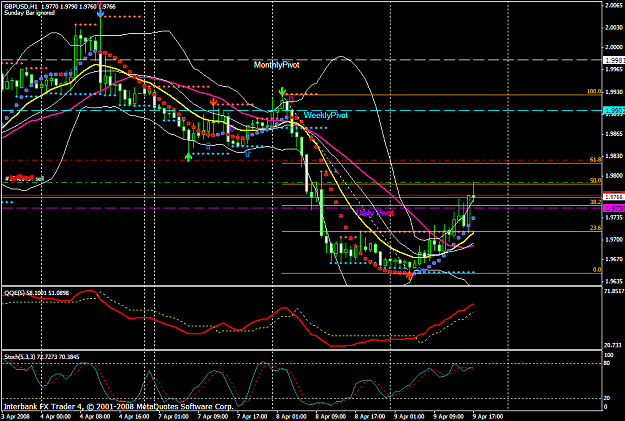Click the Daily Pivot label

click(375, 213)
